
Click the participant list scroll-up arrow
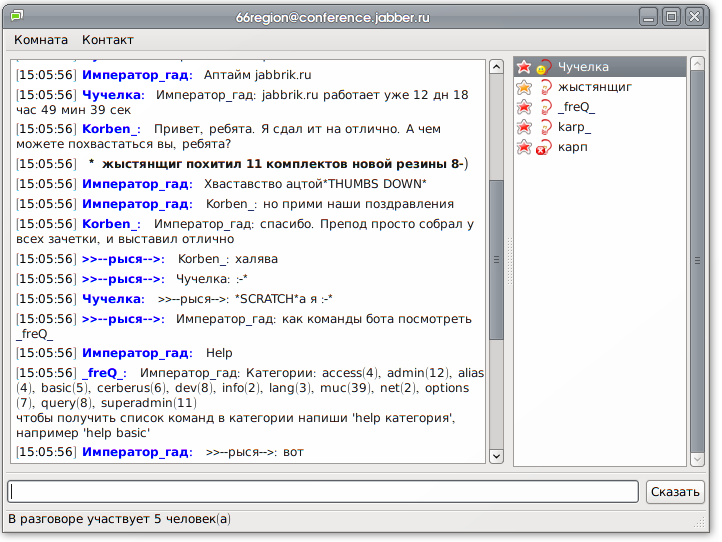697,67
